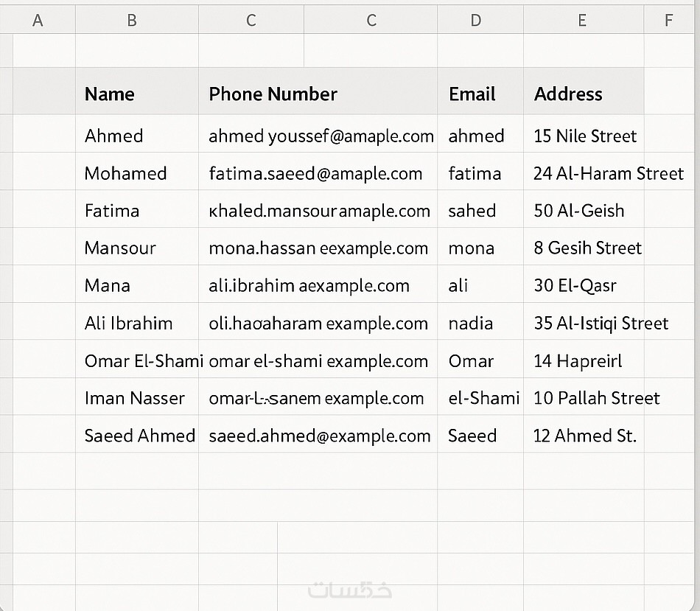Select the fatima.saeed@amaple.com cell
Screen dimensions: 700x611
[x=316, y=174]
